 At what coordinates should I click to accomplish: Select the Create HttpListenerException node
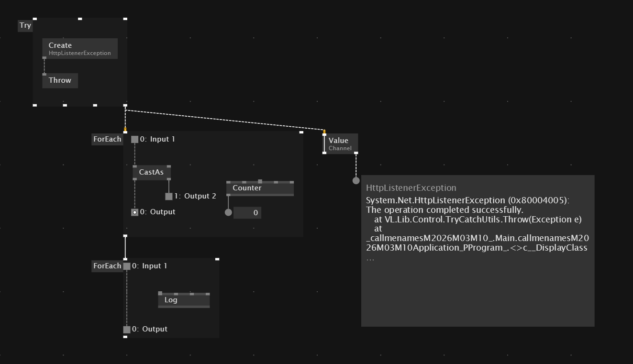(x=79, y=49)
